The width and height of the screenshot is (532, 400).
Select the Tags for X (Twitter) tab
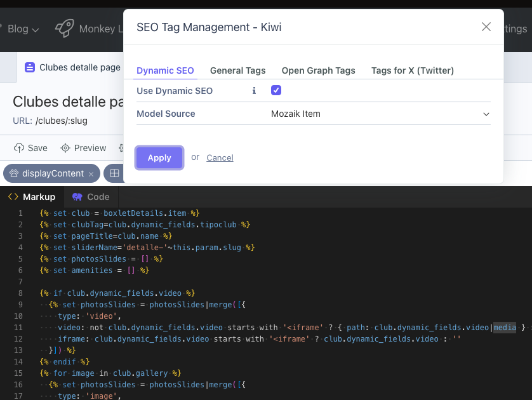(x=412, y=70)
